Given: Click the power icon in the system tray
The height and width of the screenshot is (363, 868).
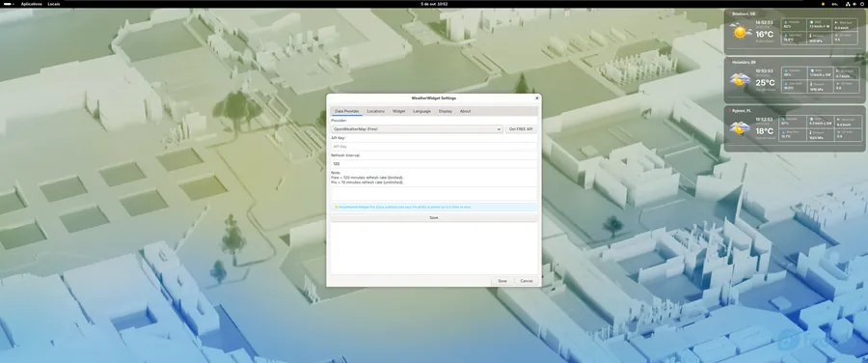Looking at the screenshot, I should (862, 4).
